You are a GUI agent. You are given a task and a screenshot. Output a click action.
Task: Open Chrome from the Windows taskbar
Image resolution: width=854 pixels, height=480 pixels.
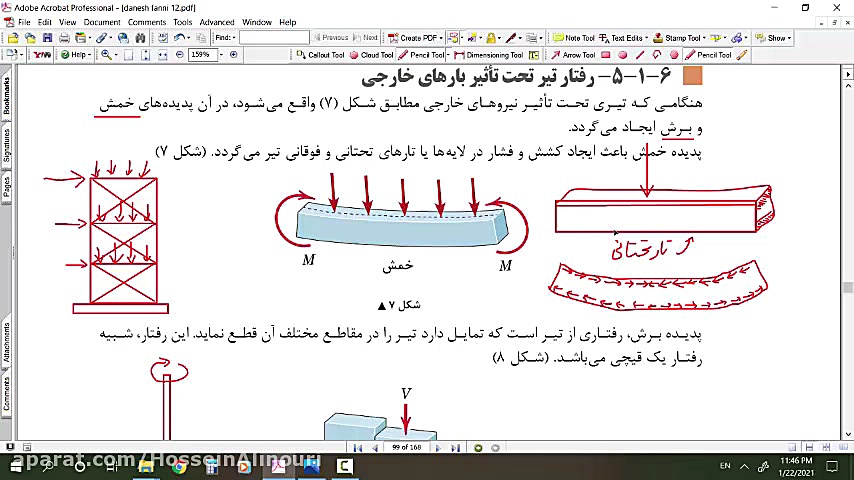[x=179, y=467]
